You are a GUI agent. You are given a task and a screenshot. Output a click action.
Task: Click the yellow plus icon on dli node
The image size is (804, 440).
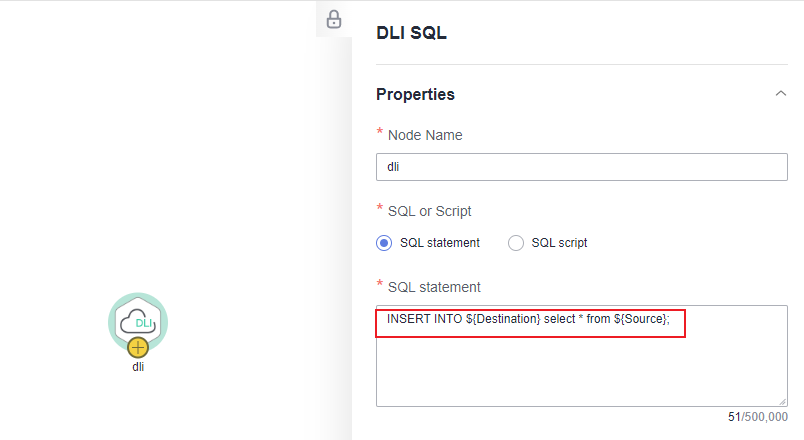pos(138,348)
